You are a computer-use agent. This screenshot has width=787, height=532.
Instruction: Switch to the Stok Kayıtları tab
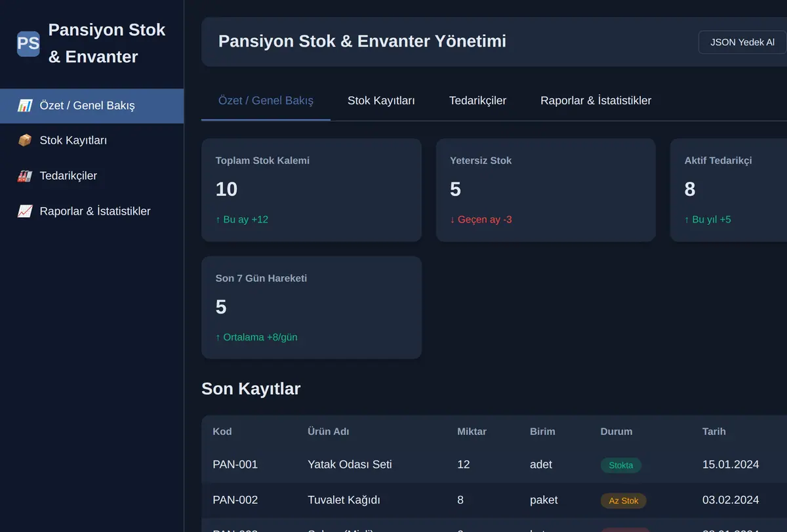click(381, 100)
